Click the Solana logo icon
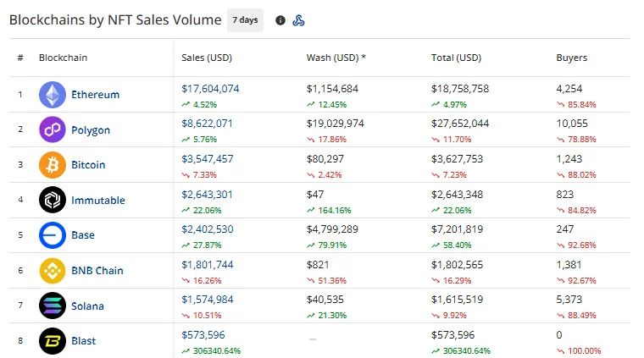The image size is (644, 358). pyautogui.click(x=53, y=306)
